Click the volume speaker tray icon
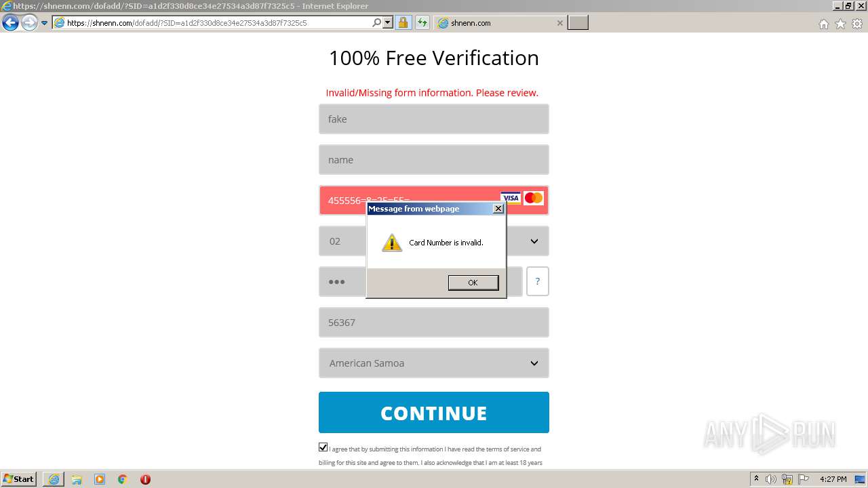This screenshot has width=868, height=488. point(771,479)
